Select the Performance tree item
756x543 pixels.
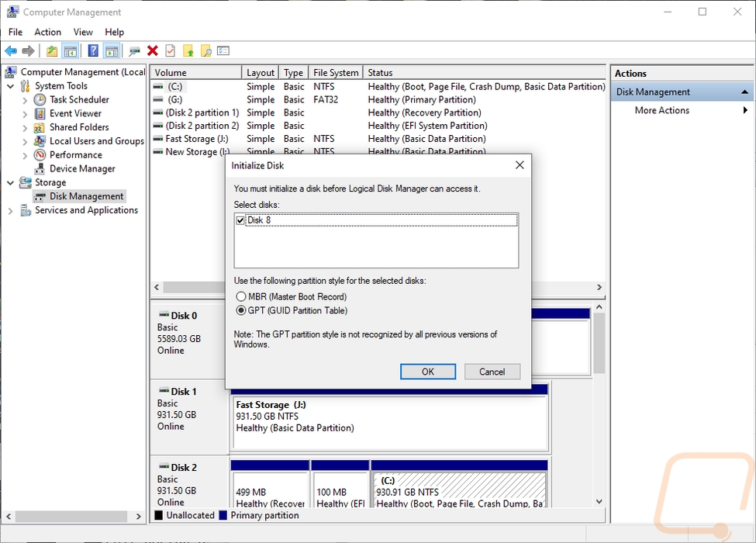coord(75,154)
